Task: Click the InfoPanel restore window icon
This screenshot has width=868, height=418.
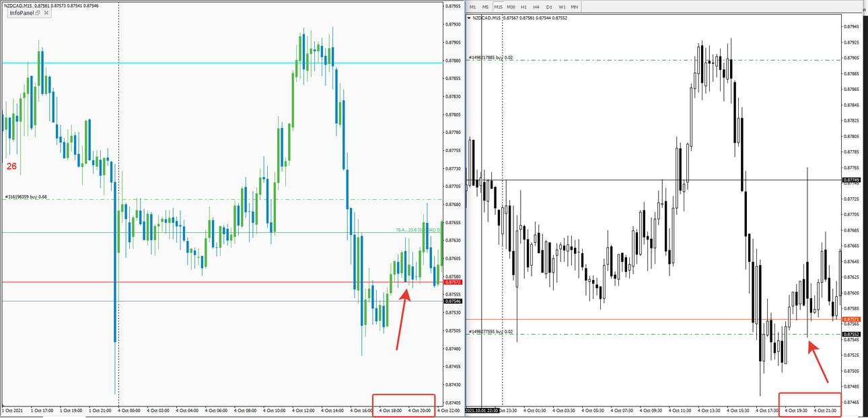Action: (x=38, y=13)
